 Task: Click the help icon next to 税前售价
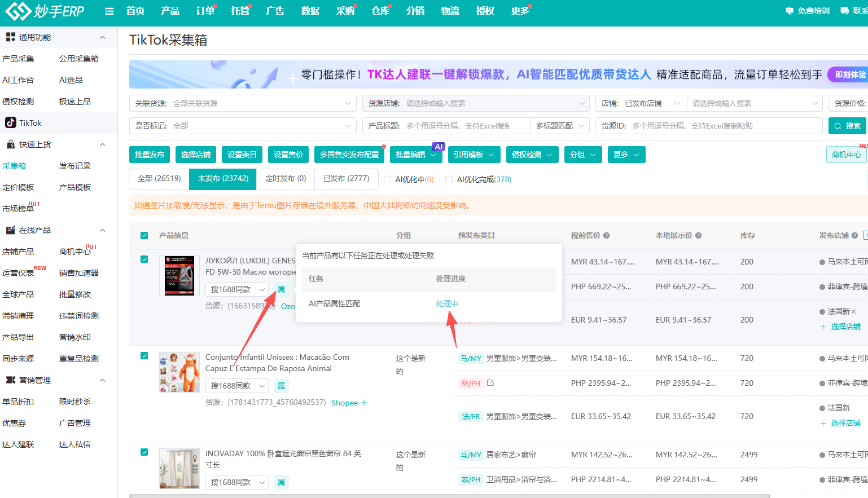(606, 236)
